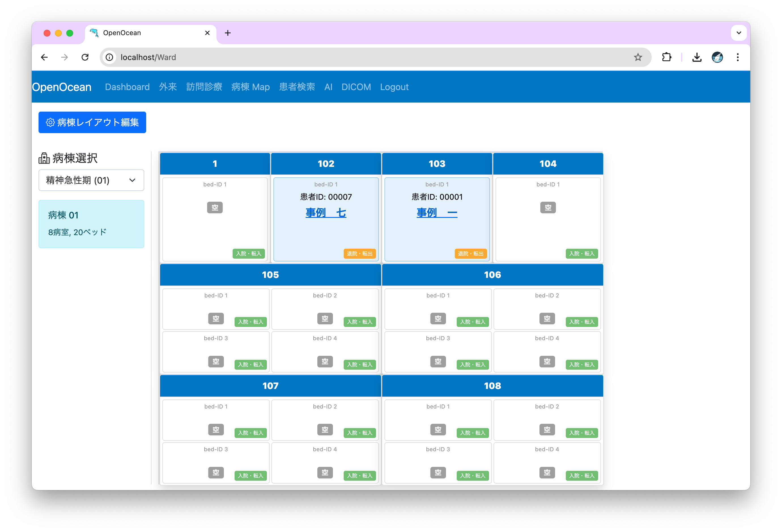Viewport: 782px width, 532px height.
Task: Open the Chrome three-dot menu
Action: pos(738,57)
